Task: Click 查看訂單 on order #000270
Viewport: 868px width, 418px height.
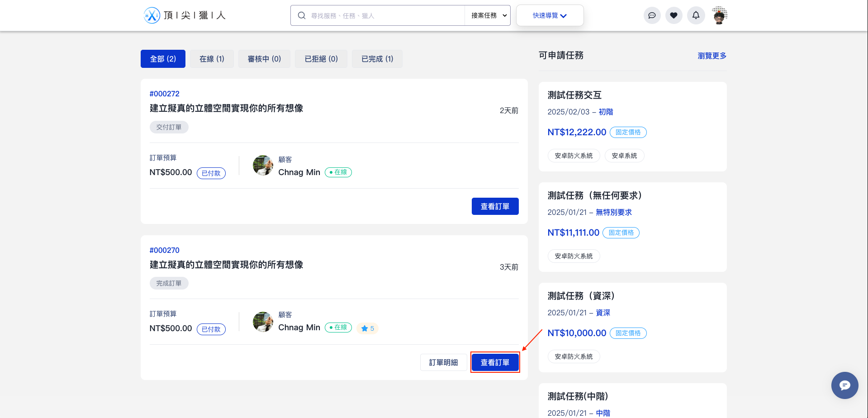Action: pos(495,362)
